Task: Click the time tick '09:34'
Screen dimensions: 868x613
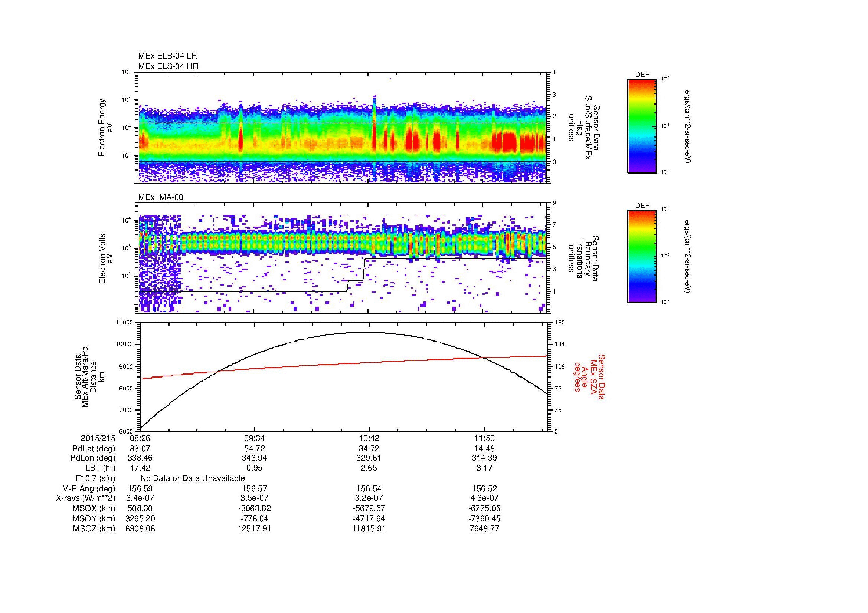Action: 255,438
